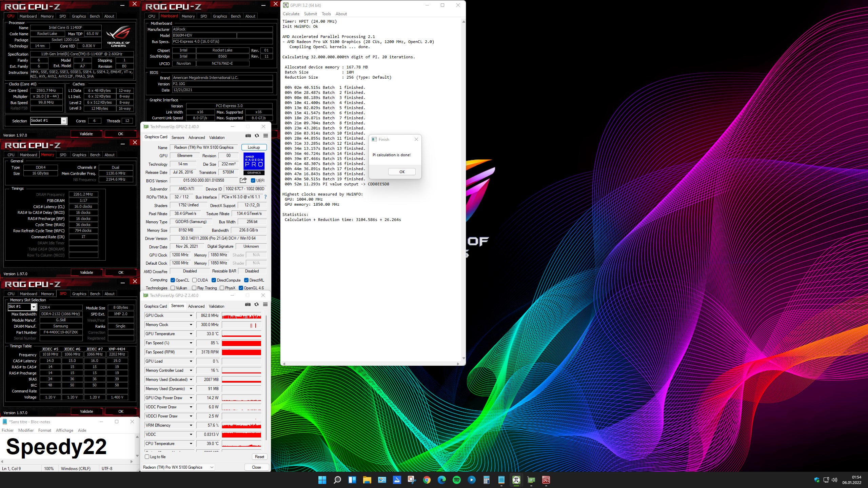The image size is (868, 488).
Task: Open volume control in system tray
Action: 834,480
